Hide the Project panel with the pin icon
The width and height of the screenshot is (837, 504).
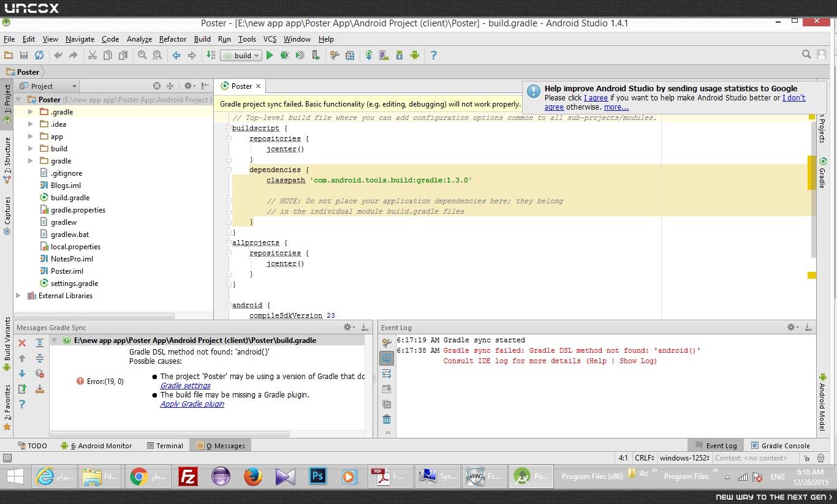pyautogui.click(x=205, y=86)
